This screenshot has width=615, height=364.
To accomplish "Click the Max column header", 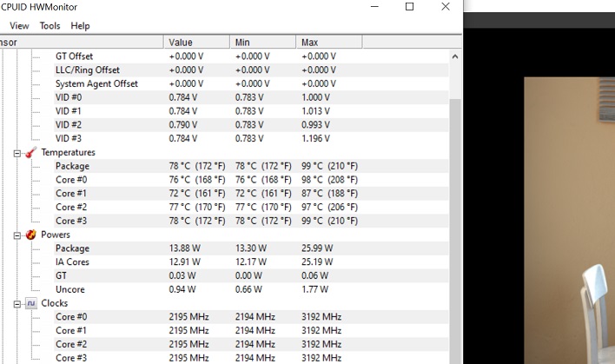I will click(x=329, y=43).
